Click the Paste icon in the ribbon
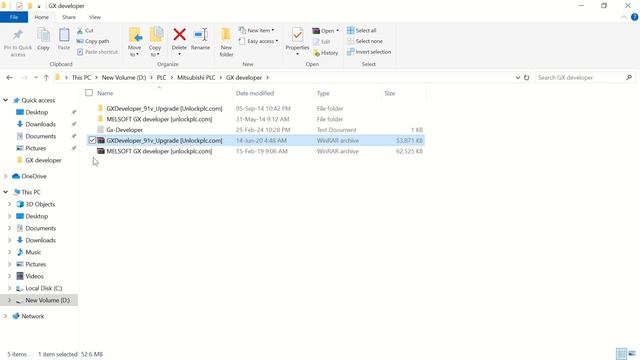The image size is (640, 360). pyautogui.click(x=64, y=35)
